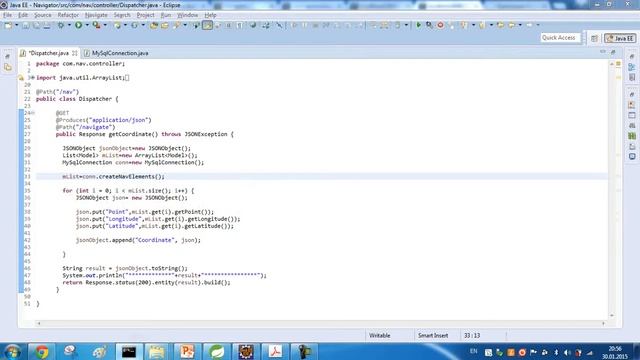The image size is (640, 360).
Task: Click the Print toolbar icon
Action: coord(47,25)
